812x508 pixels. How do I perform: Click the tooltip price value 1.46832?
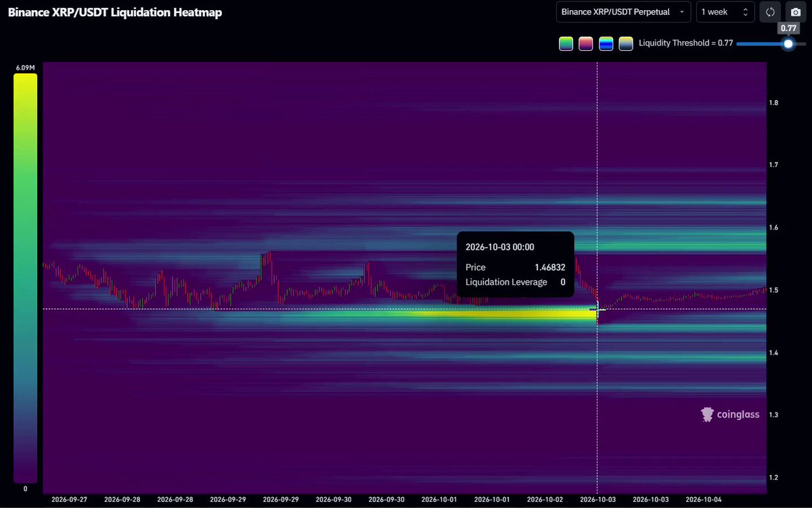pyautogui.click(x=549, y=267)
